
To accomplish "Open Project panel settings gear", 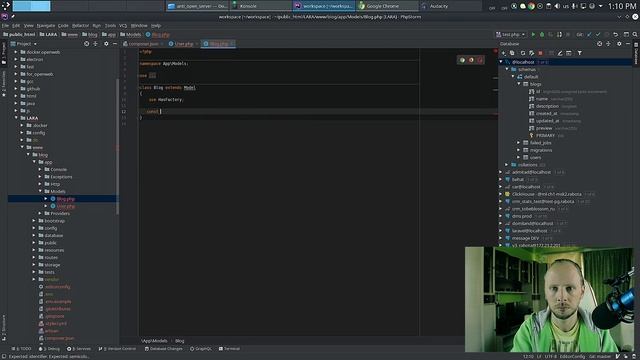I will click(106, 44).
